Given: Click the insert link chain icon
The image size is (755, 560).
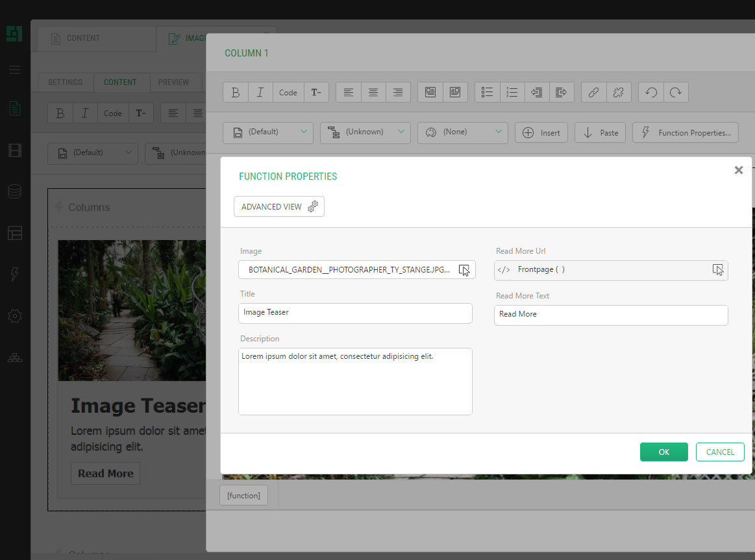Looking at the screenshot, I should [593, 92].
